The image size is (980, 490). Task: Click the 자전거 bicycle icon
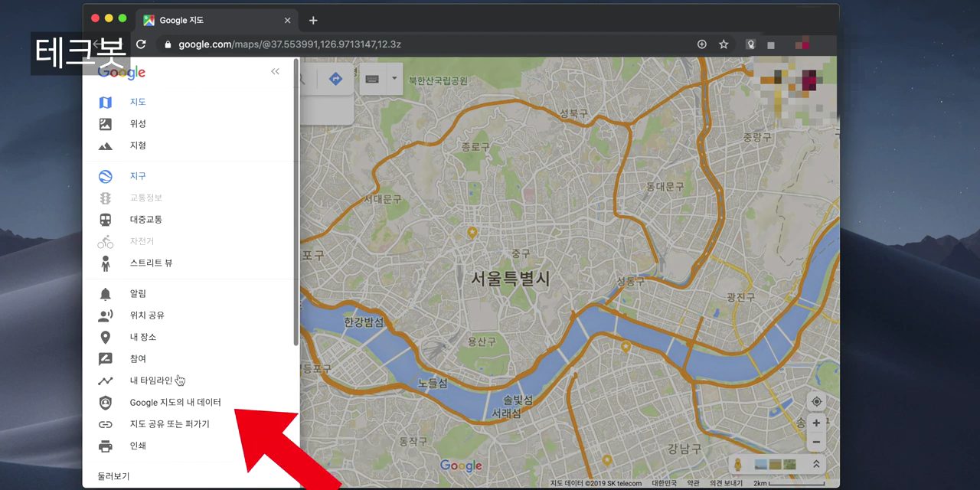(x=106, y=242)
